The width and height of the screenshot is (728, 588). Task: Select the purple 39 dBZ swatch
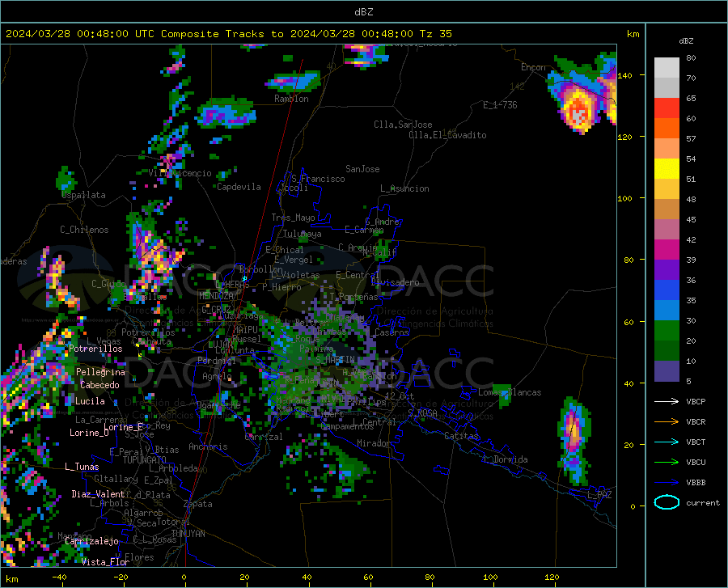[667, 269]
